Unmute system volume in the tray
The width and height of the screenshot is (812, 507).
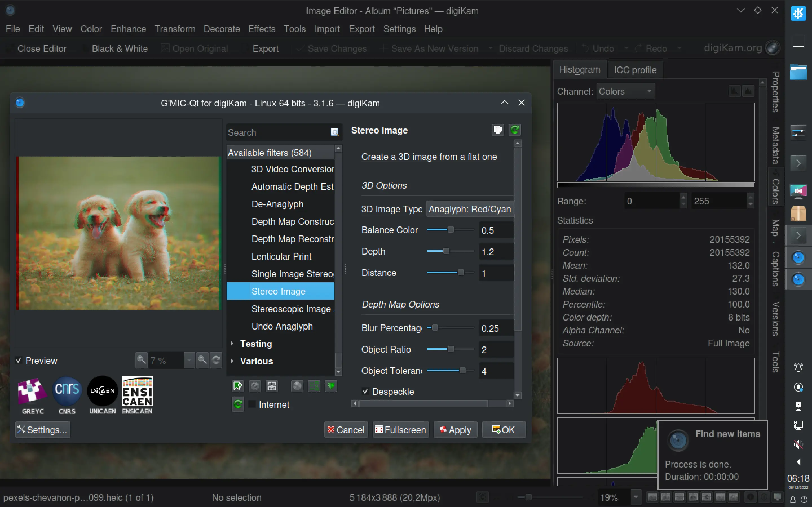798,445
